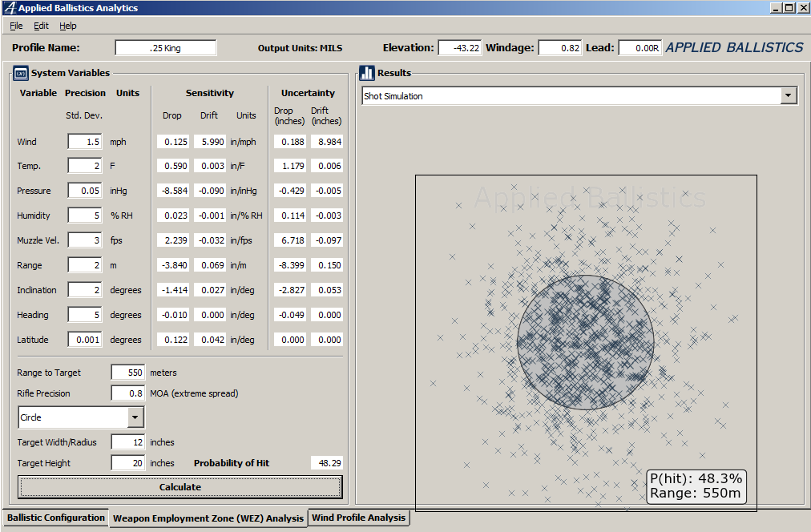The width and height of the screenshot is (811, 532).
Task: Click the Target Height field
Action: click(127, 463)
